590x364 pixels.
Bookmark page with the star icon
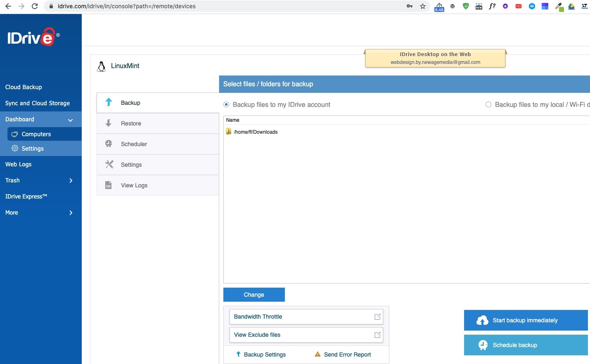click(422, 6)
